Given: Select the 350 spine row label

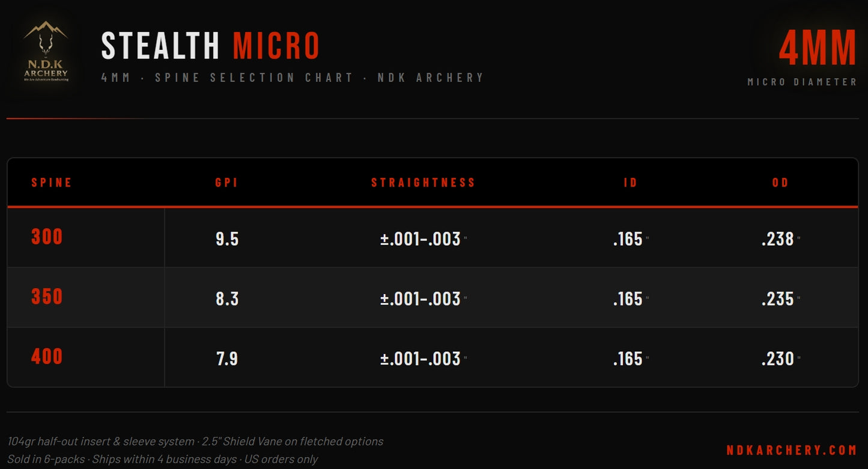Looking at the screenshot, I should (47, 297).
